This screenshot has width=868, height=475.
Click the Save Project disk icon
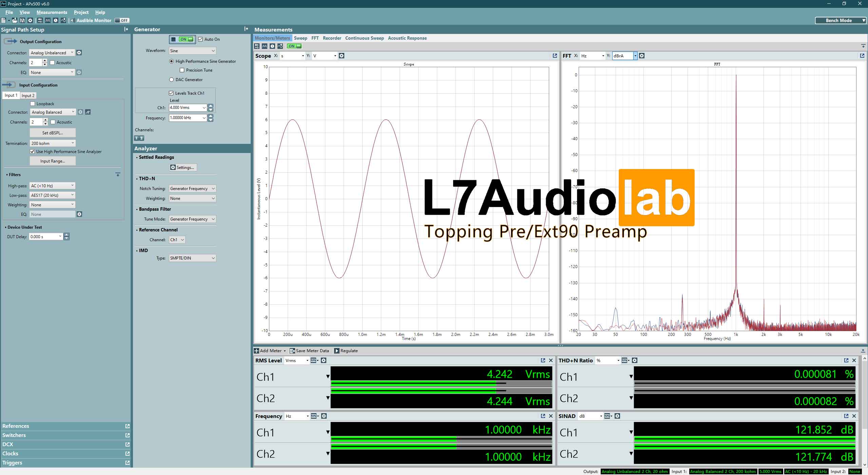(22, 20)
